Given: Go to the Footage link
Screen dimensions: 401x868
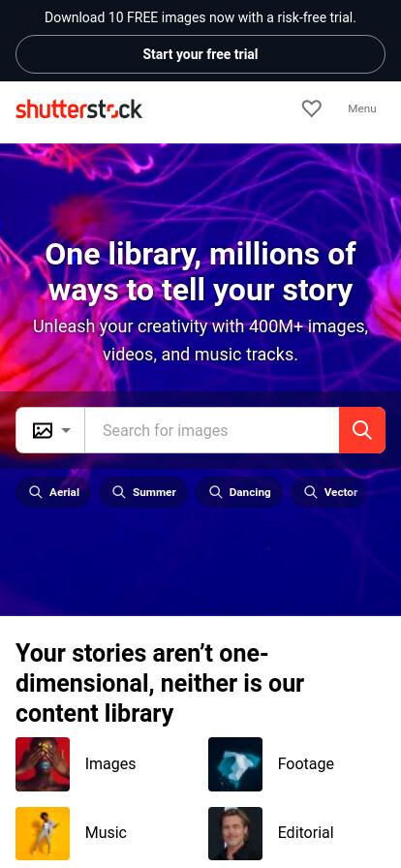Looking at the screenshot, I should click(x=306, y=764).
